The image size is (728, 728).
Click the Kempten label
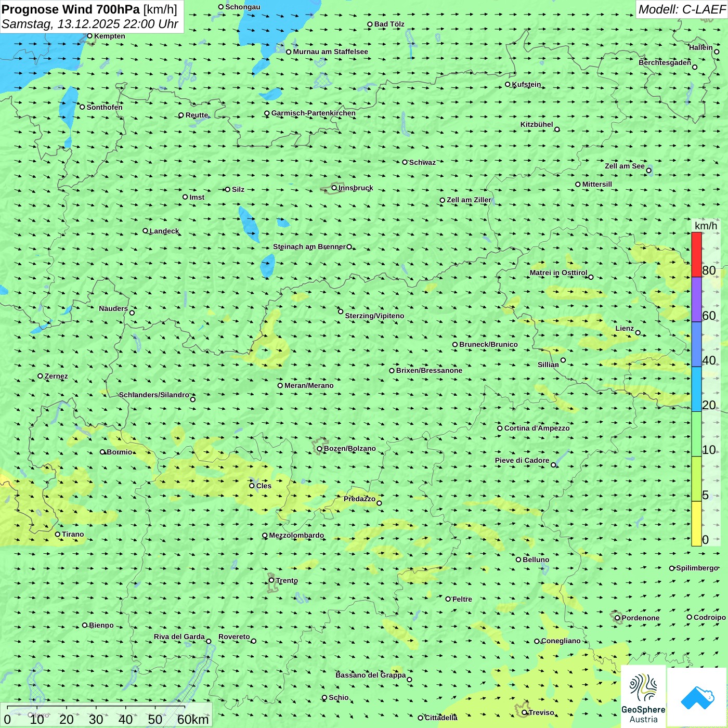coord(110,36)
